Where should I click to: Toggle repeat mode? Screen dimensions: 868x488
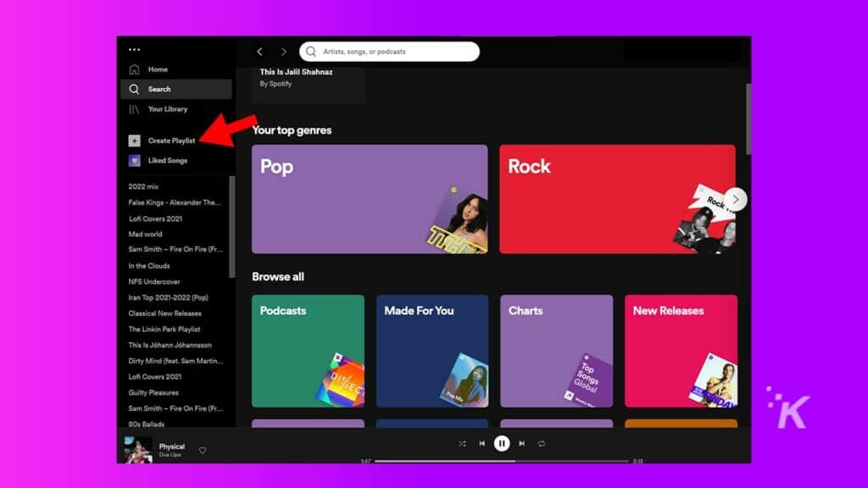point(542,444)
